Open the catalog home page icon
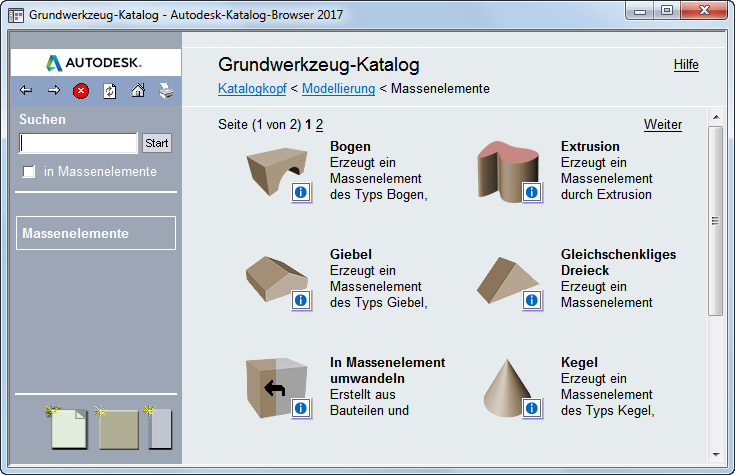The height and width of the screenshot is (475, 735). [x=138, y=90]
